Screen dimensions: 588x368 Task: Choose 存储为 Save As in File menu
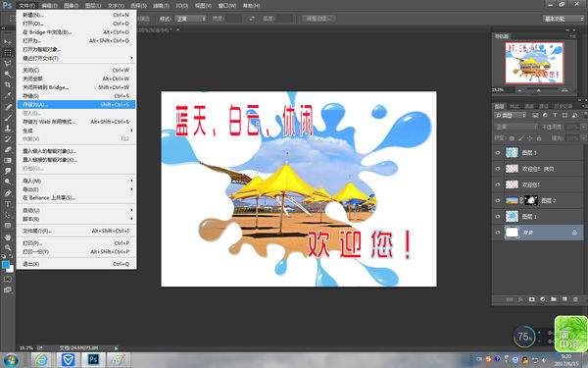point(76,104)
